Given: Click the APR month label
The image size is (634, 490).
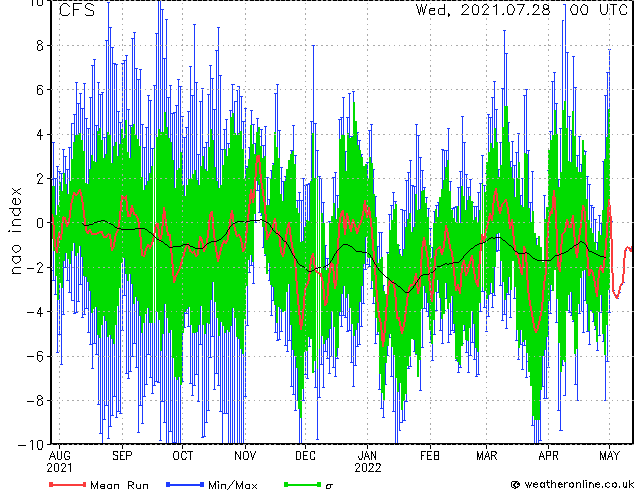Looking at the screenshot, I should click(548, 456).
